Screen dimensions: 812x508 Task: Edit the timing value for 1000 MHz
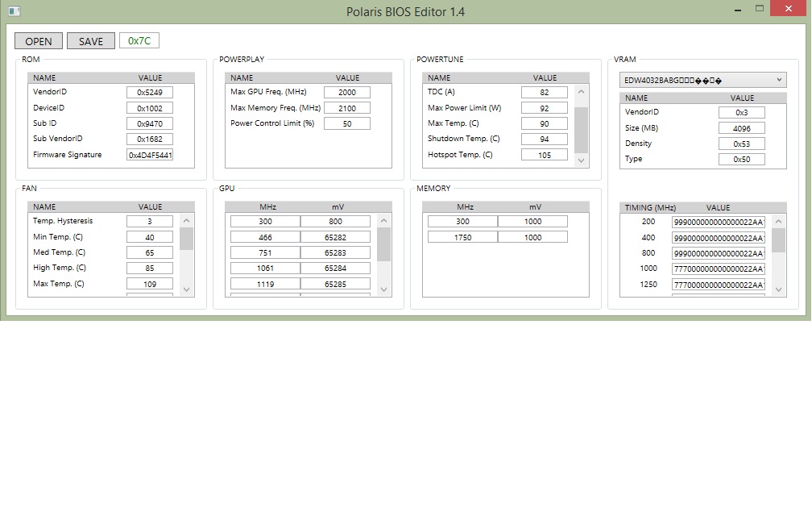(x=719, y=269)
